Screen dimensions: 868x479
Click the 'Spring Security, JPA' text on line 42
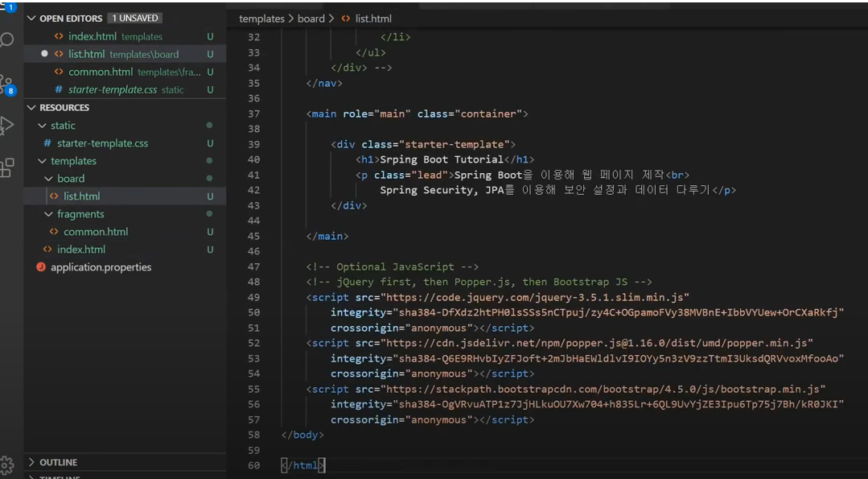(440, 190)
